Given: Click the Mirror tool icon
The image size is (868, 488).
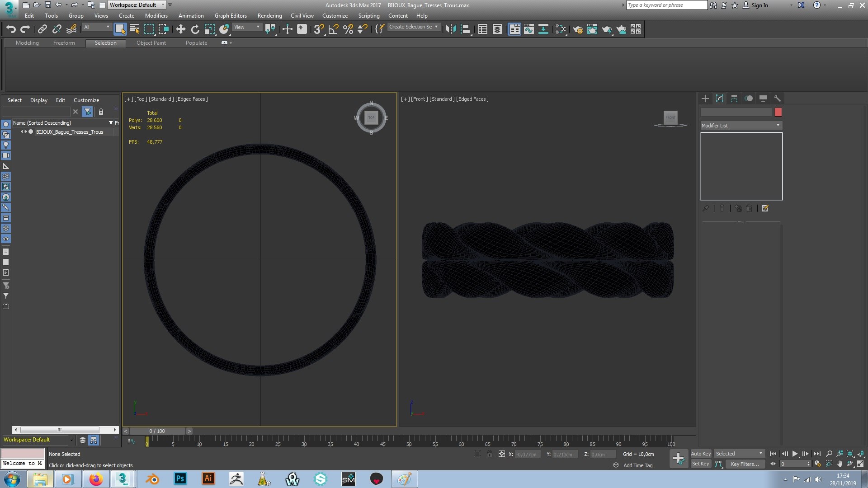Looking at the screenshot, I should (450, 29).
